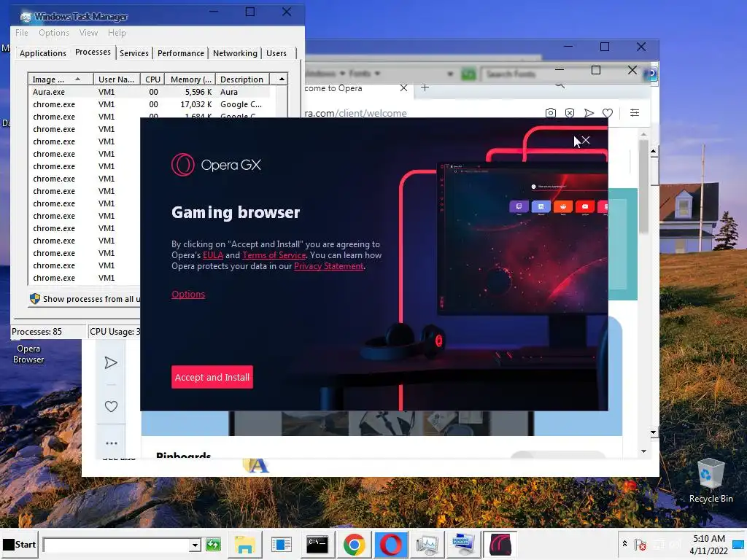Sort processes by Memory column
This screenshot has width=747, height=560.
click(x=190, y=79)
